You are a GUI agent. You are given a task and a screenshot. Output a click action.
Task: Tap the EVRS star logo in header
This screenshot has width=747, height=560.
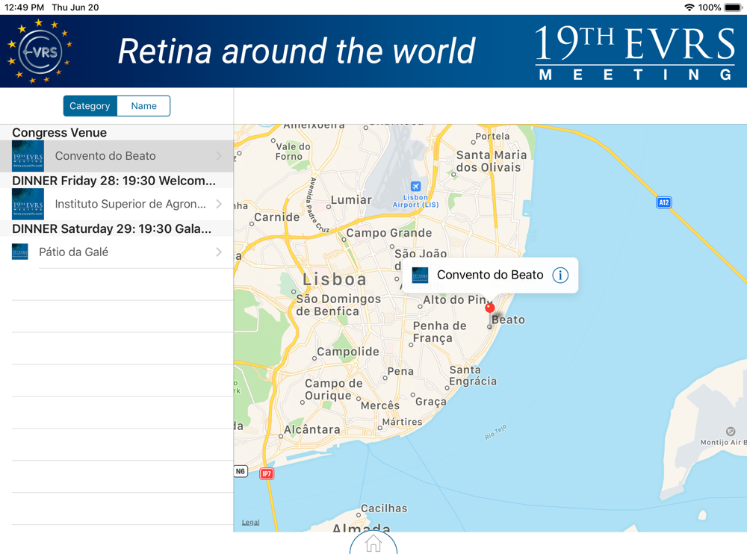(x=40, y=51)
